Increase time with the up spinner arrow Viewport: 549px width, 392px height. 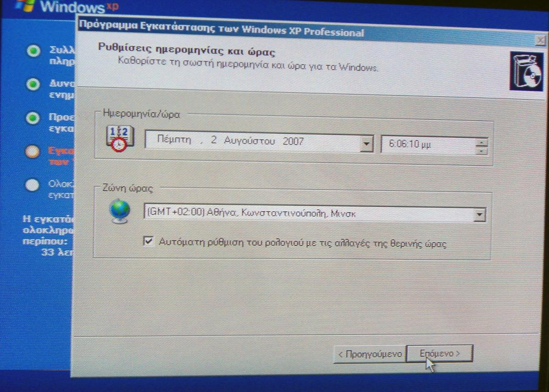[x=481, y=142]
